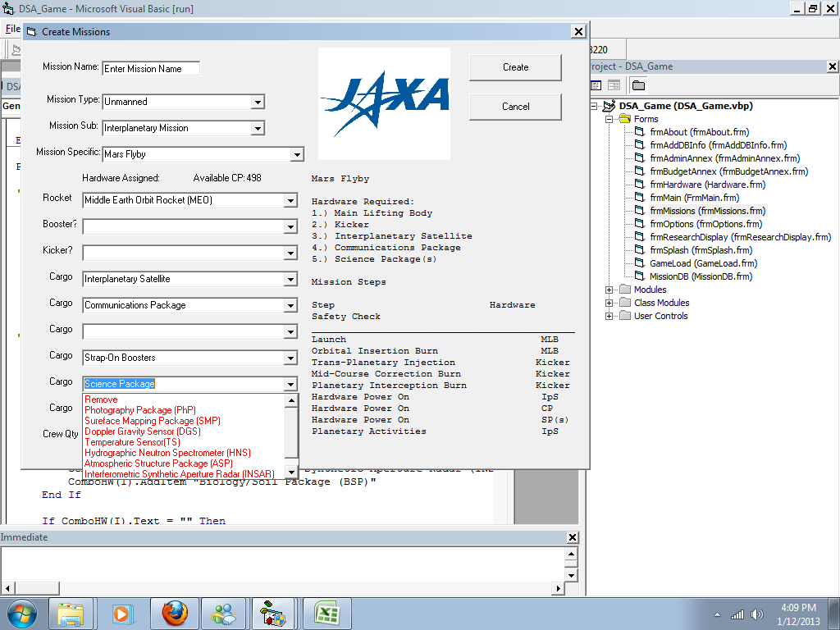Image resolution: width=840 pixels, height=630 pixels.
Task: Open Windows Explorer from taskbar
Action: (x=71, y=614)
